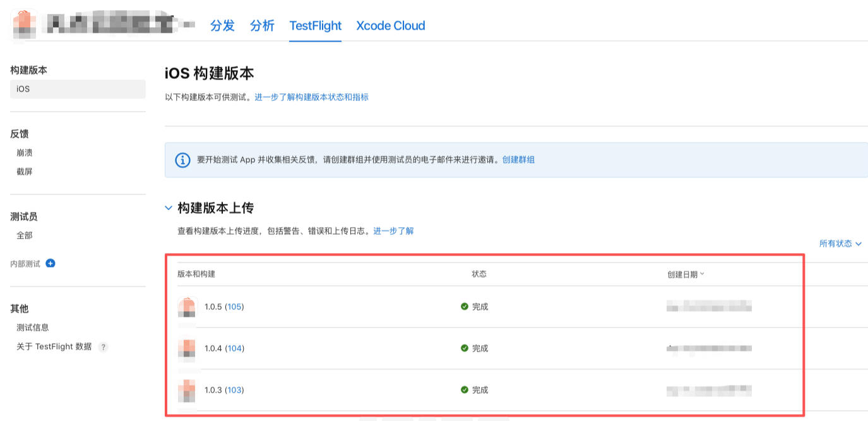Click the green 完成 status icon for 1.0.3
Viewport: 868px width, 421px height.
465,390
